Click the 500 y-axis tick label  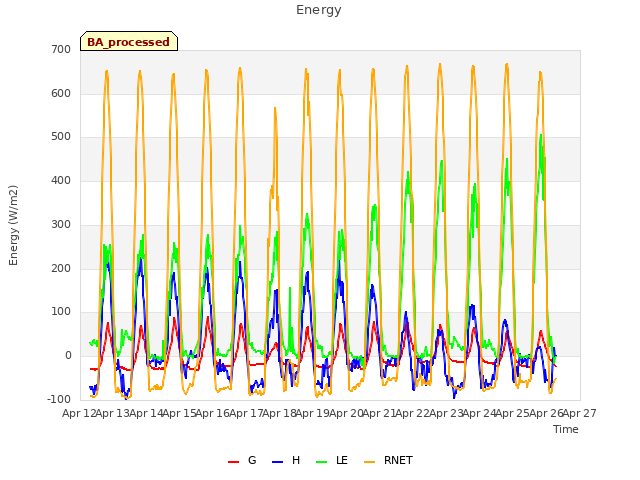[x=61, y=137]
